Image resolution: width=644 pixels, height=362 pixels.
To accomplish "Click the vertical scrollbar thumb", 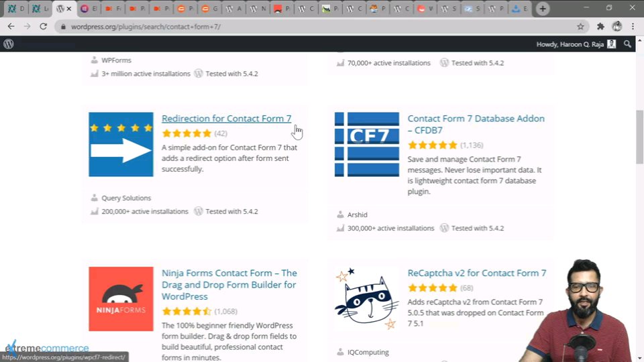I will click(639, 137).
